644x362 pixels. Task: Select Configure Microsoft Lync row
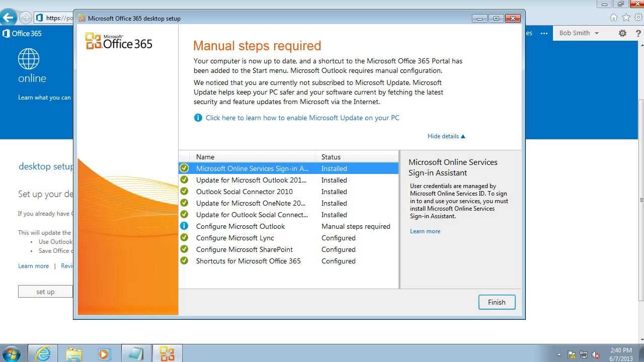pos(288,238)
